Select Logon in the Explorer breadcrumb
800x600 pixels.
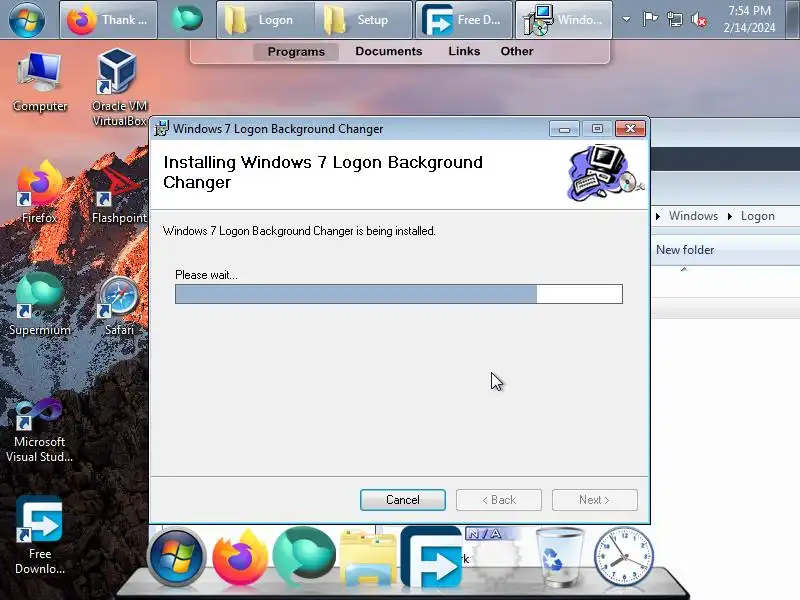point(757,216)
